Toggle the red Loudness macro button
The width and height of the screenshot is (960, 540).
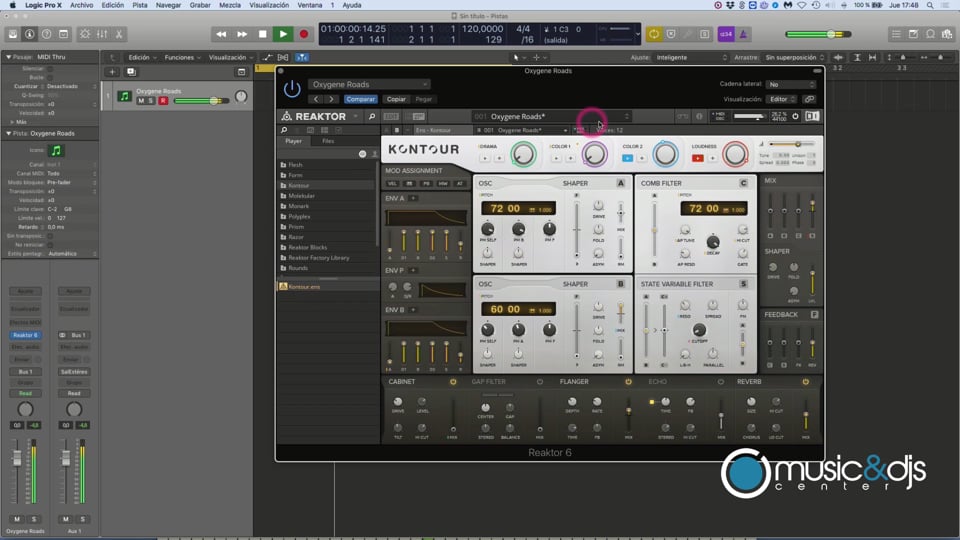coord(697,159)
